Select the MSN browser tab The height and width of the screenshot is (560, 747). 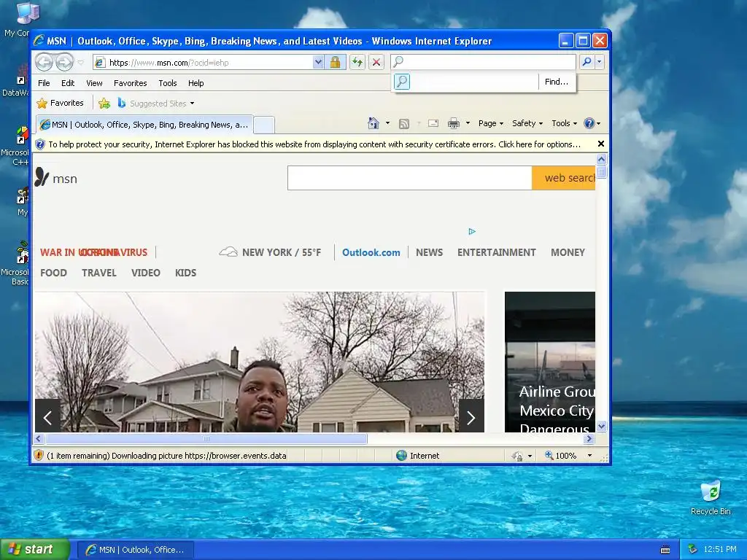pyautogui.click(x=144, y=125)
